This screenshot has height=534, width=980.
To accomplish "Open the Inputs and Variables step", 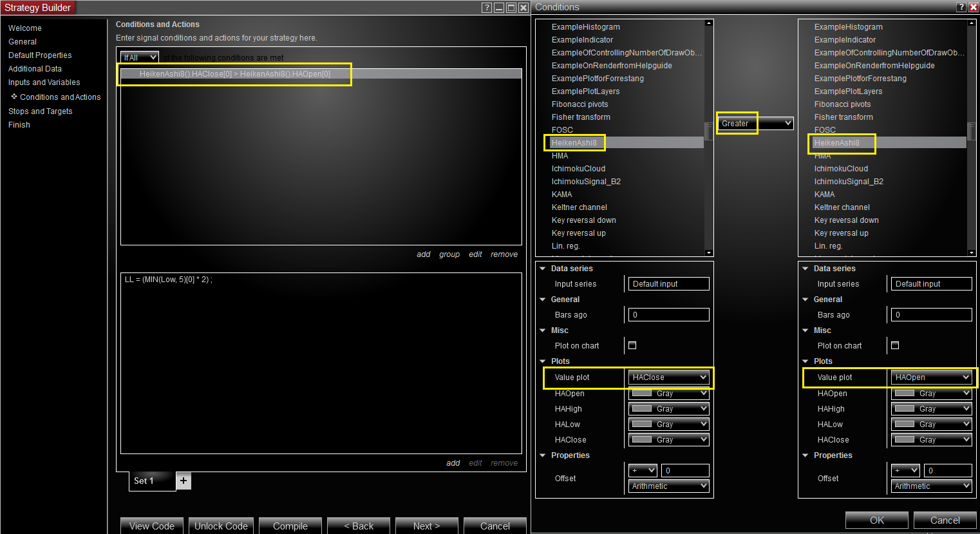I will coord(44,82).
